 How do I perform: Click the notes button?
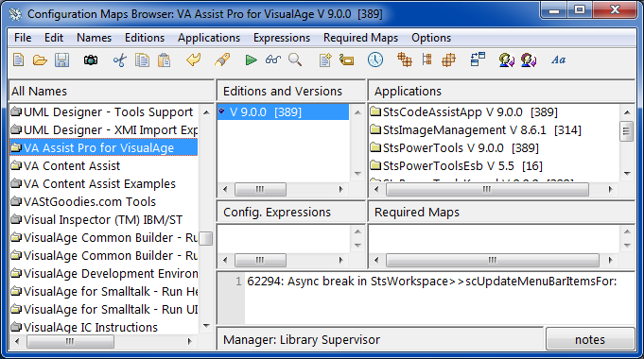(x=590, y=339)
